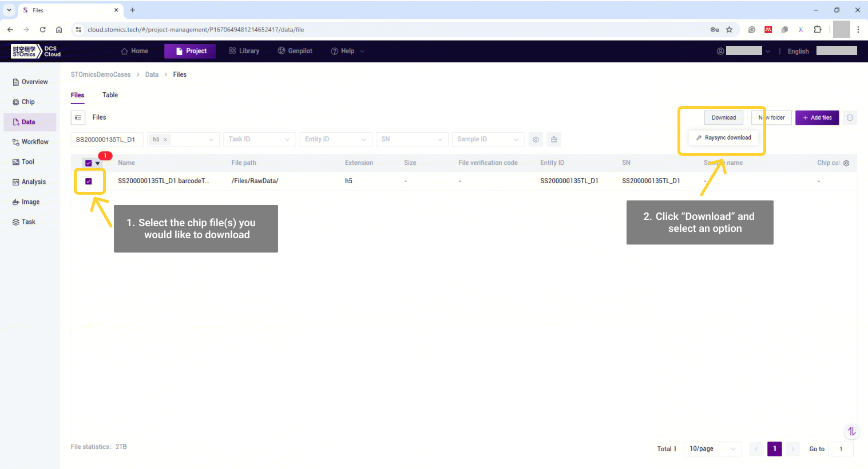Click the more options icon near Add files
This screenshot has height=469, width=868.
coord(850,118)
